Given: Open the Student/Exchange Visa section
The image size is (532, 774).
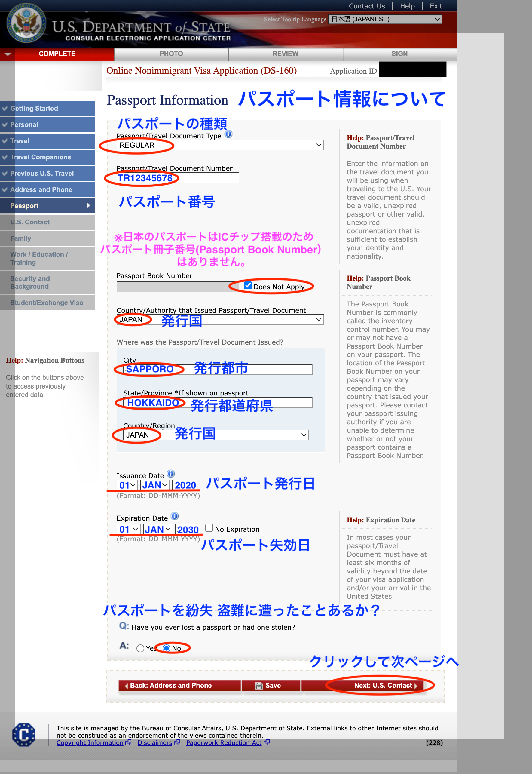Looking at the screenshot, I should point(47,303).
